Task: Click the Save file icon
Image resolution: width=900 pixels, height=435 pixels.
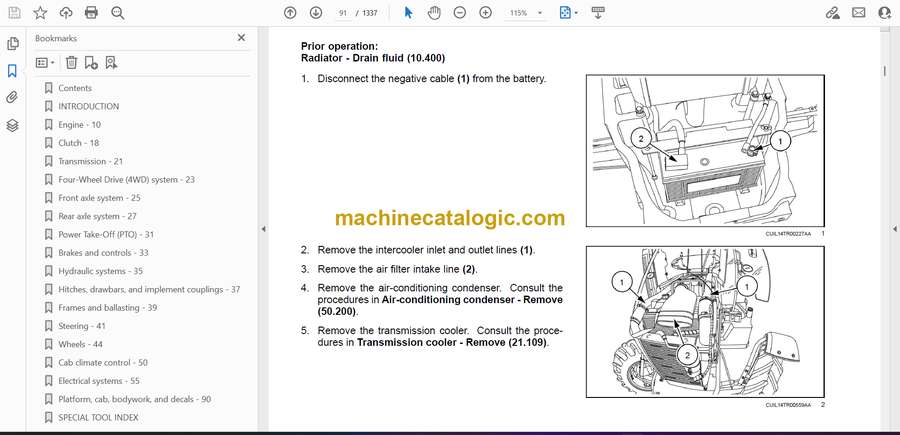Action: point(14,13)
